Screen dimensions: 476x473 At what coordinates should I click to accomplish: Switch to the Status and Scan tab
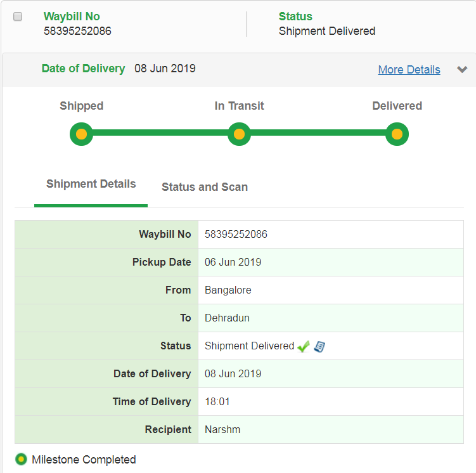(x=205, y=187)
